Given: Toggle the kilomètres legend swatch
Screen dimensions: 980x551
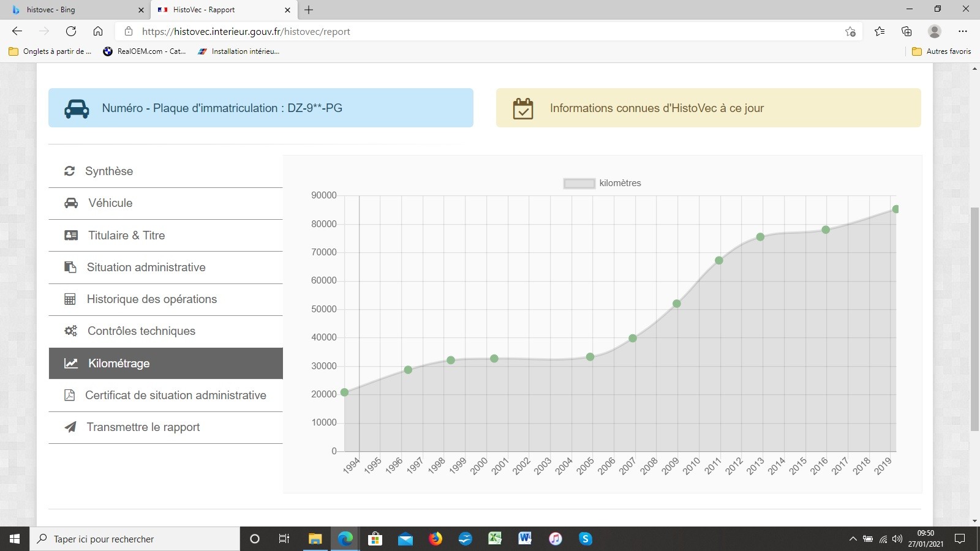Looking at the screenshot, I should point(579,183).
